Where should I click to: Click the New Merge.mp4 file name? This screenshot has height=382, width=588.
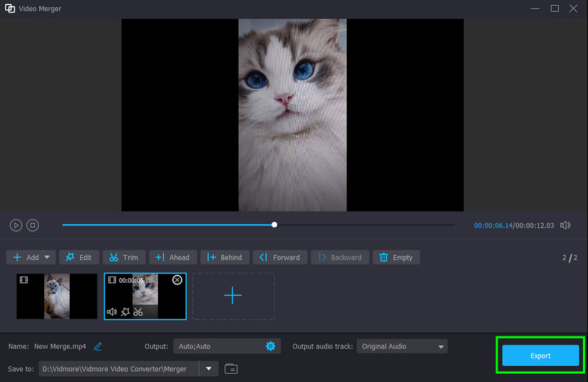tap(60, 347)
